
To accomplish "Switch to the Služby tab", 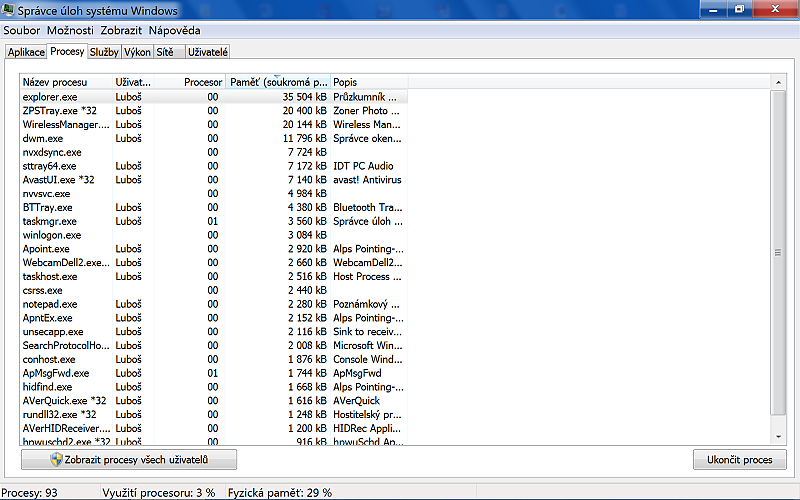I will [103, 51].
